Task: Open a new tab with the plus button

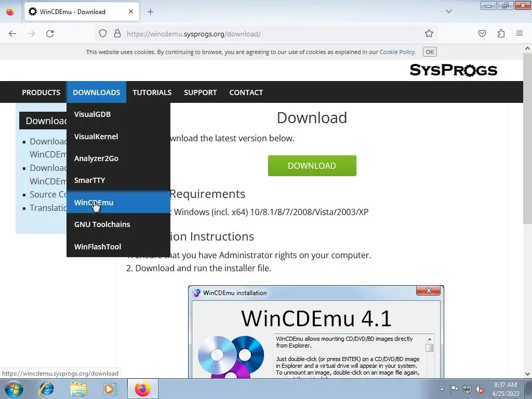Action: point(151,12)
